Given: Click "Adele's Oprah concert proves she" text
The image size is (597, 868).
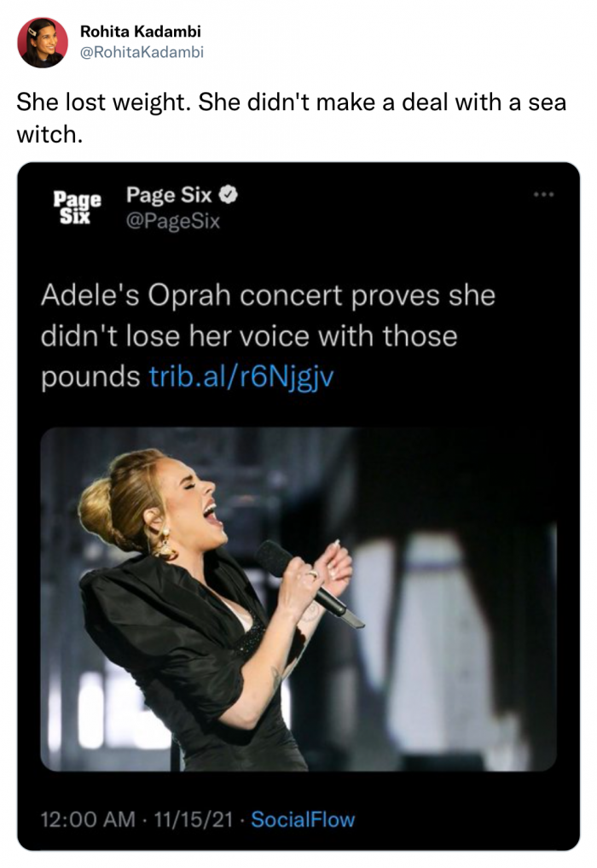Looking at the screenshot, I should click(268, 297).
